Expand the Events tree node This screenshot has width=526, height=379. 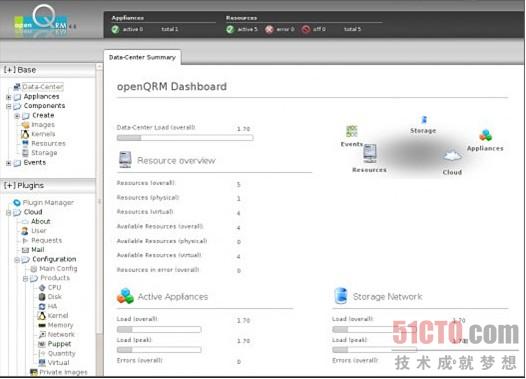coord(9,163)
